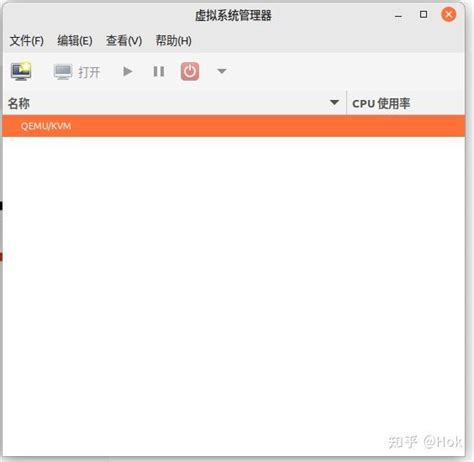Close the 虚拟系统管理器 window

coord(449,15)
